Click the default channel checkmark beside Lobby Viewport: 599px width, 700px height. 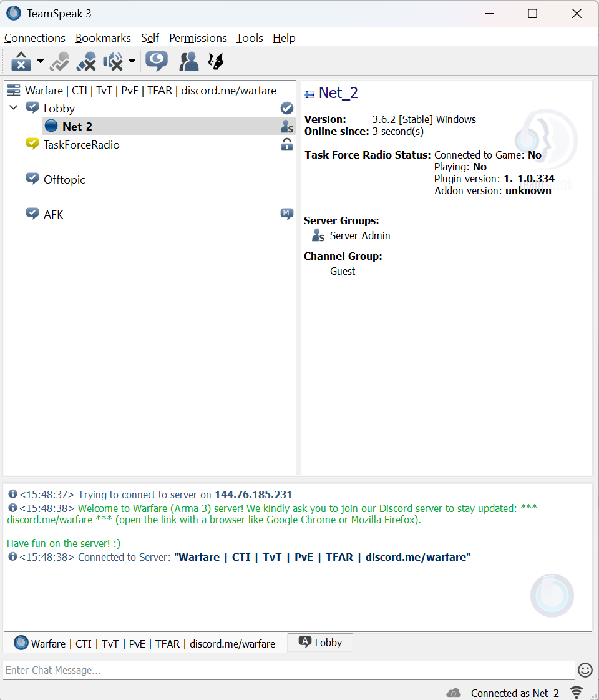pos(287,108)
